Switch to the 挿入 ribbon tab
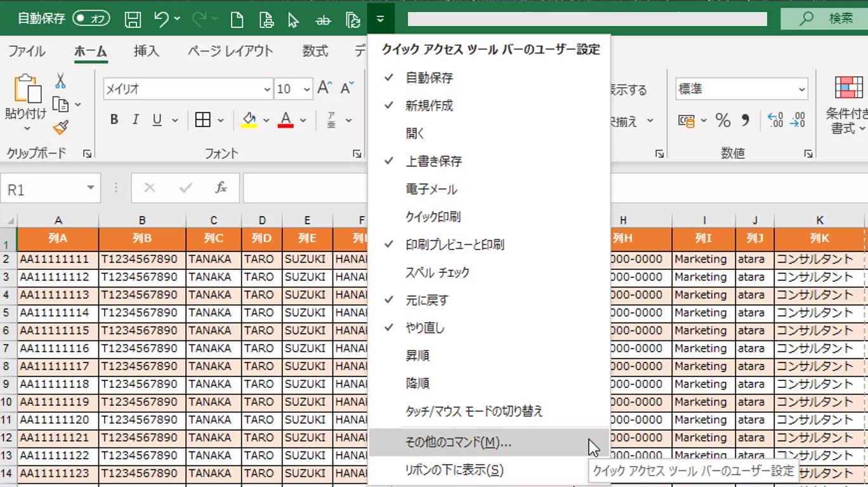This screenshot has height=487, width=868. point(146,50)
